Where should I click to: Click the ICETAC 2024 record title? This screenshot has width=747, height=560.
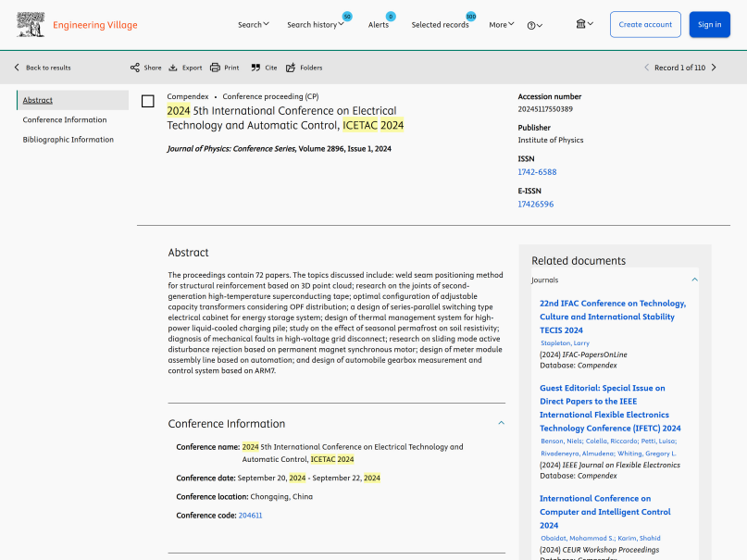point(285,118)
